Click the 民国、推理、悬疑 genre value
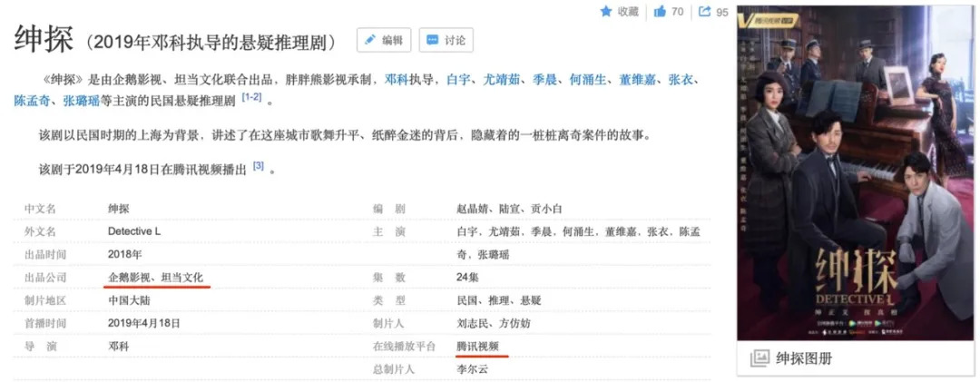980x382 pixels. (499, 300)
